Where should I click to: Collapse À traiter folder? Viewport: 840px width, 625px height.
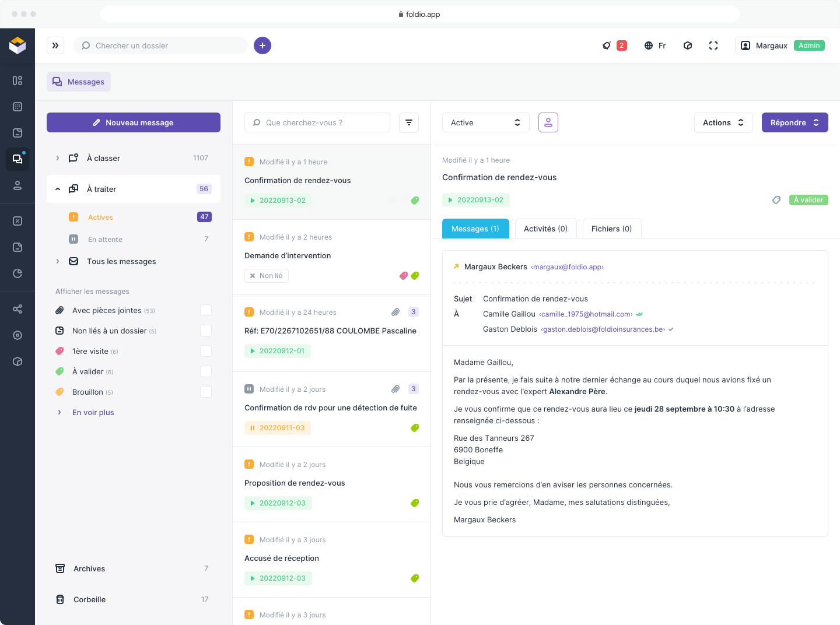tap(58, 189)
